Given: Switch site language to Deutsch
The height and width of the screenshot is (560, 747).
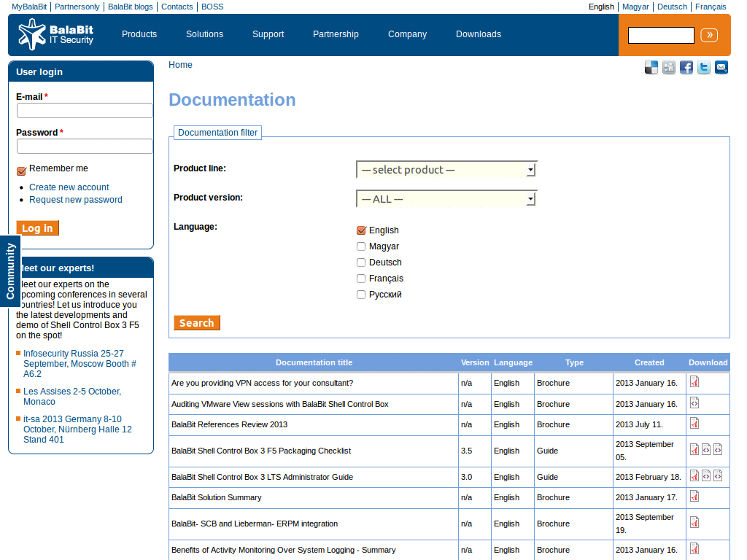Looking at the screenshot, I should pyautogui.click(x=672, y=7).
